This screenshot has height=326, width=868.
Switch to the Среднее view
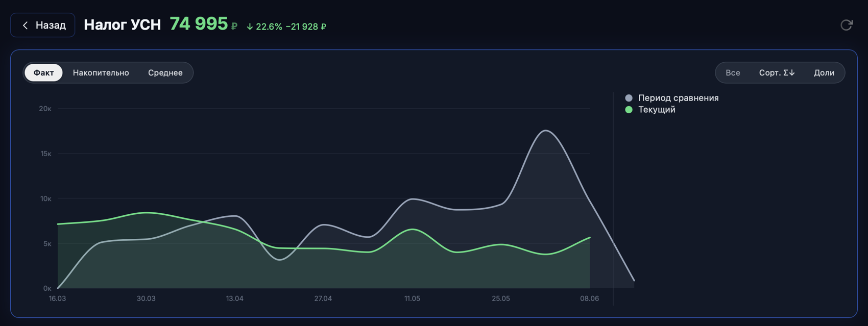click(x=165, y=72)
